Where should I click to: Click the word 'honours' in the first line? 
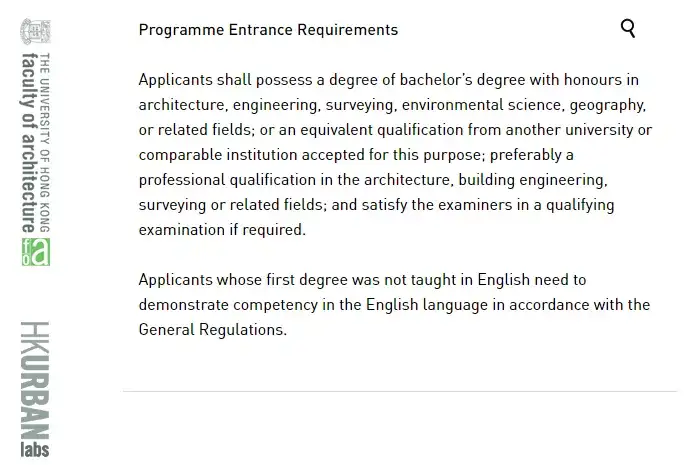pyautogui.click(x=593, y=80)
